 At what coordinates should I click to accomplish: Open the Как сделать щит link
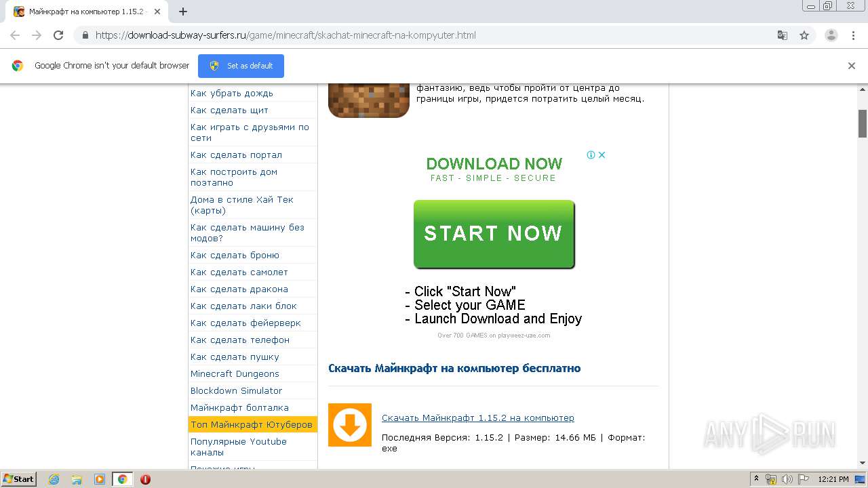tap(229, 110)
